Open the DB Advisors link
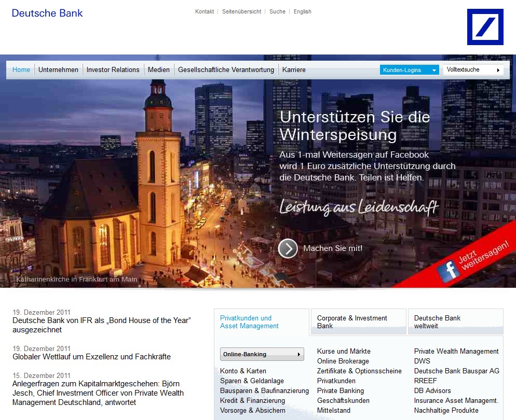 [x=432, y=391]
